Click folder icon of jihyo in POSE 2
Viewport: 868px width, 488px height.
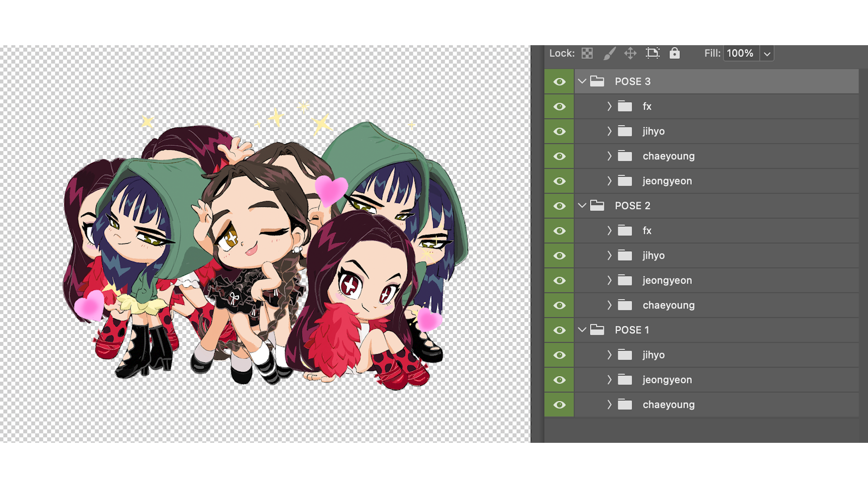coord(625,255)
